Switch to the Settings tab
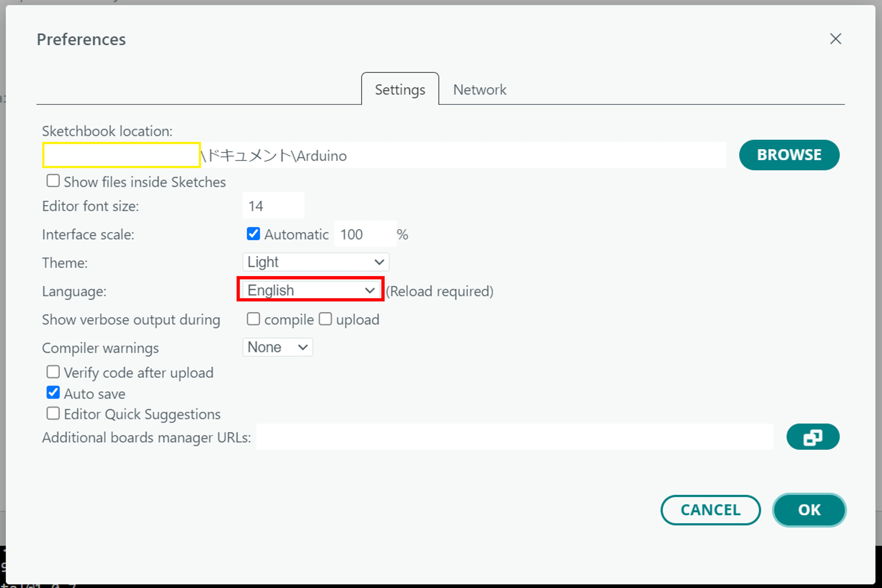The width and height of the screenshot is (882, 588). coord(400,89)
